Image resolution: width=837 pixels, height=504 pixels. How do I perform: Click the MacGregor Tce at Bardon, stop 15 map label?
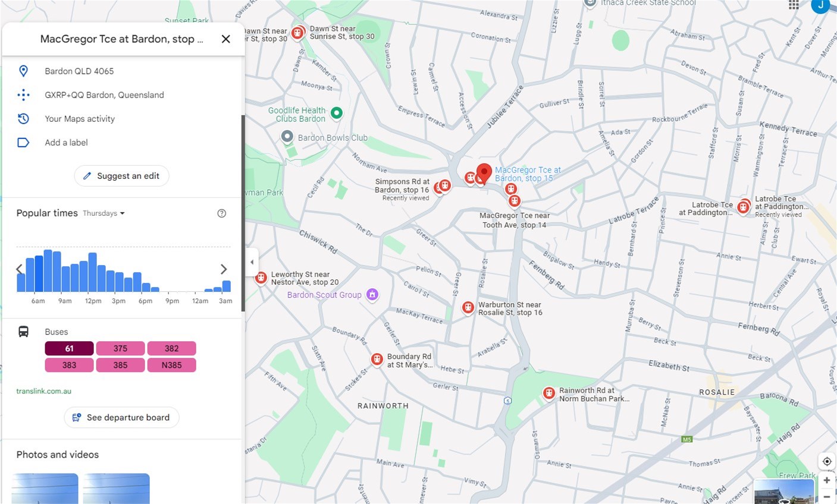tap(528, 174)
